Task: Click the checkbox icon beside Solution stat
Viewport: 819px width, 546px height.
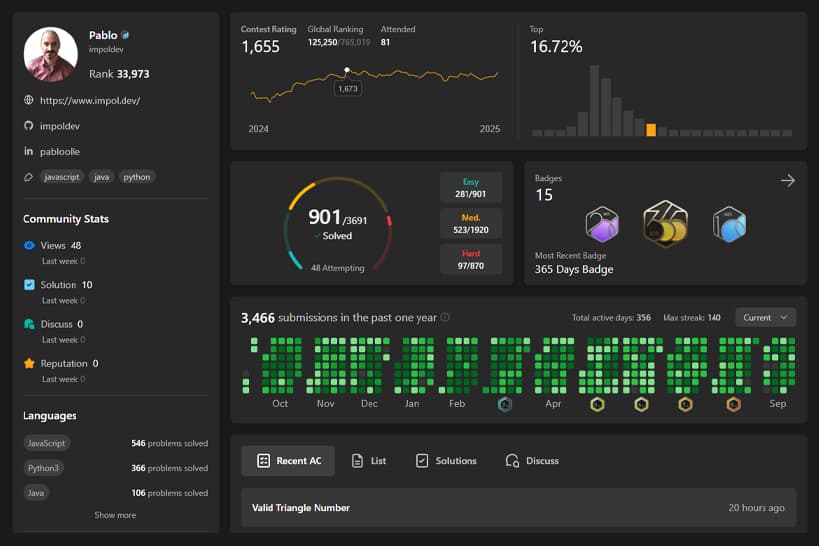Action: point(30,285)
